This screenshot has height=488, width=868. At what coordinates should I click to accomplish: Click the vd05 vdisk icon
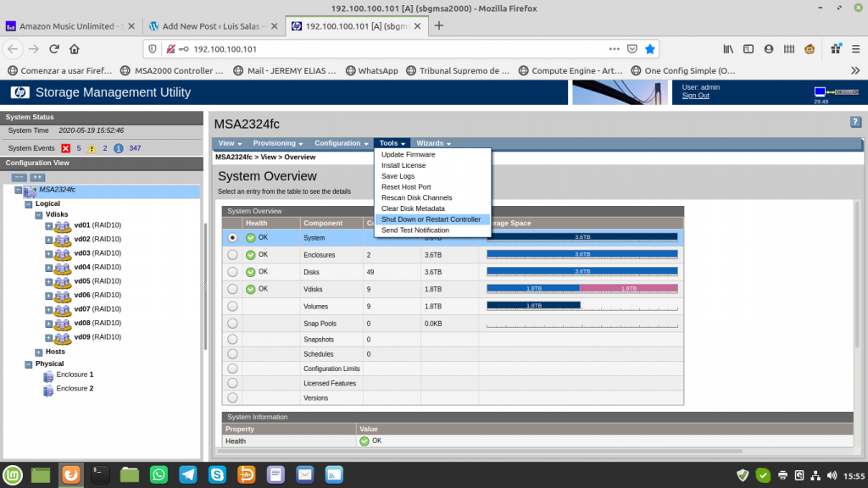[x=63, y=282]
